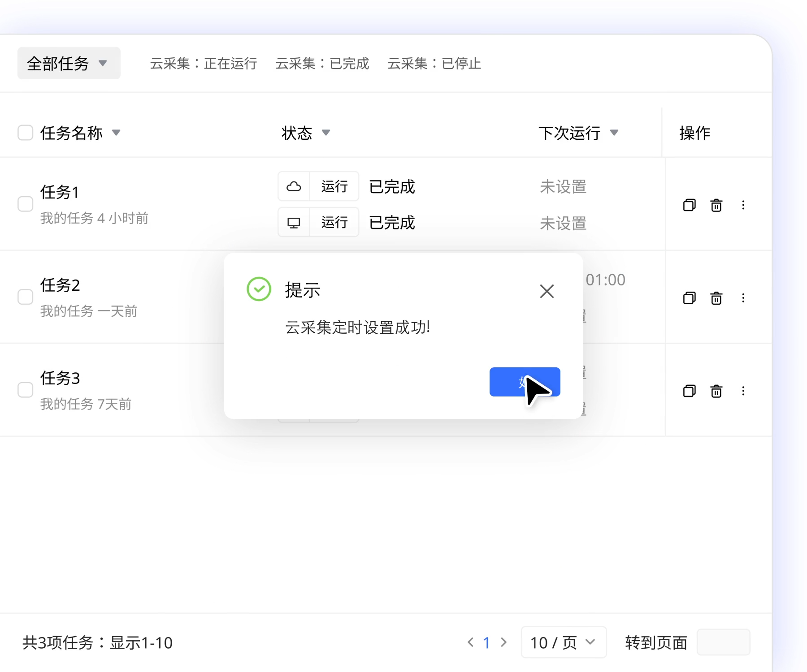This screenshot has height=672, width=807.
Task: Click the 任务2 task name
Action: 60,285
